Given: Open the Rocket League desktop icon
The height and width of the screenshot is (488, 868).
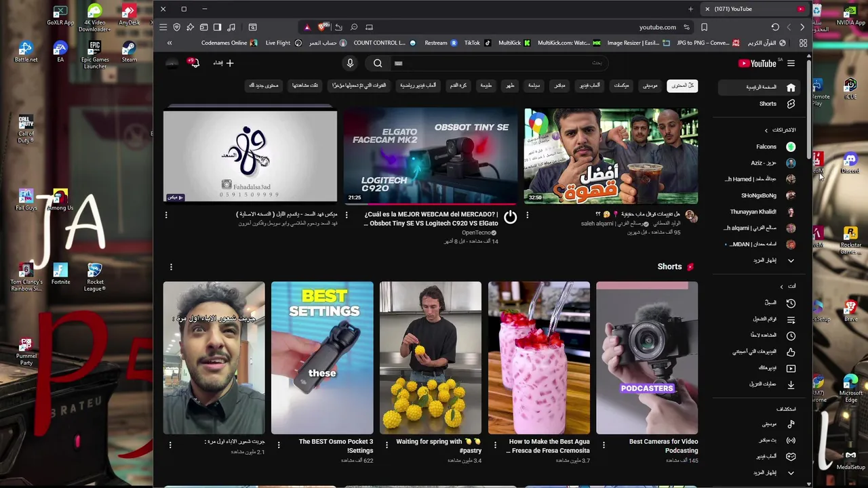Looking at the screenshot, I should tap(95, 277).
